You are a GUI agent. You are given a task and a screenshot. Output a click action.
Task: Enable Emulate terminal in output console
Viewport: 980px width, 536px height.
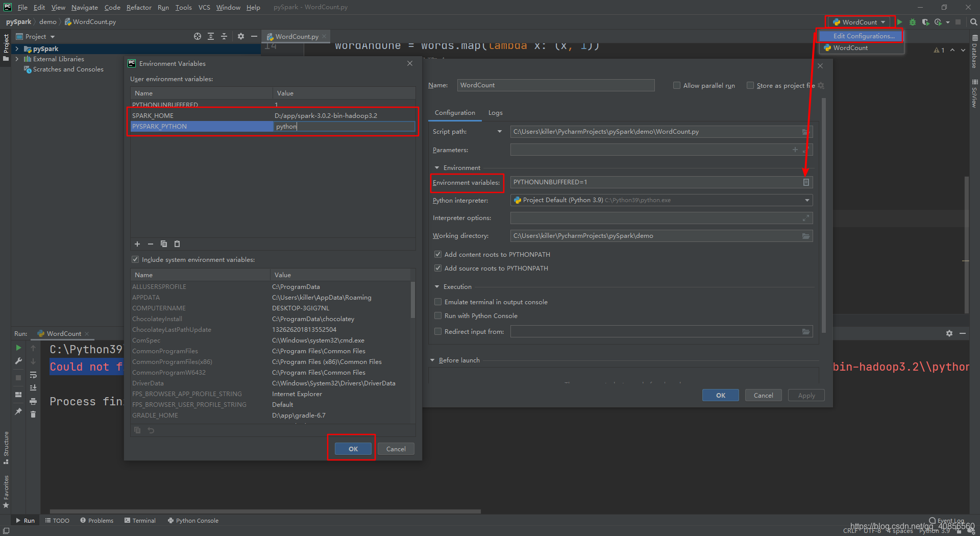click(438, 302)
